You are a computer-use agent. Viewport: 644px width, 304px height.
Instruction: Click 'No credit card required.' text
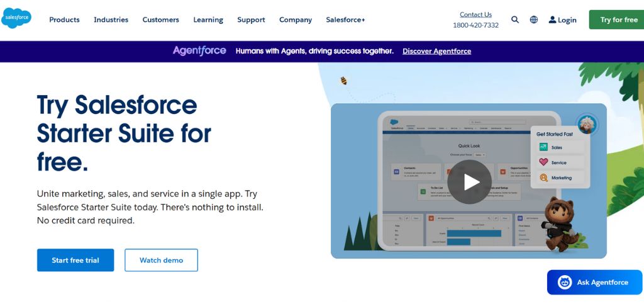pyautogui.click(x=86, y=221)
